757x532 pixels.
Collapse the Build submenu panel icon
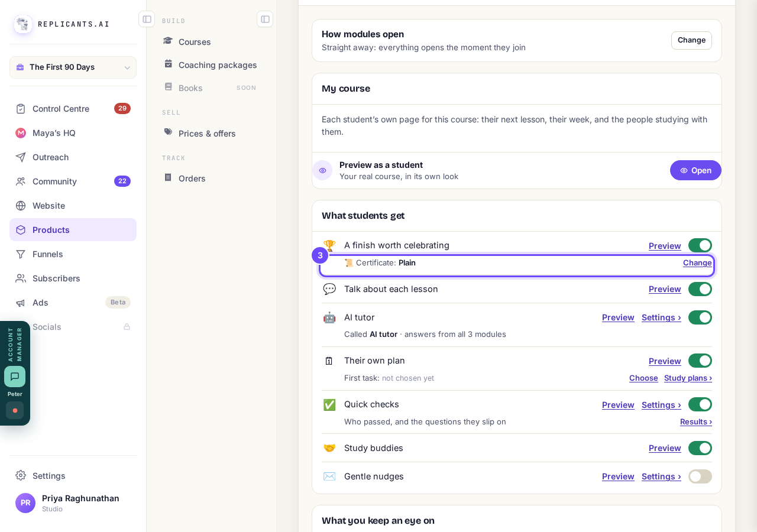[x=265, y=19]
